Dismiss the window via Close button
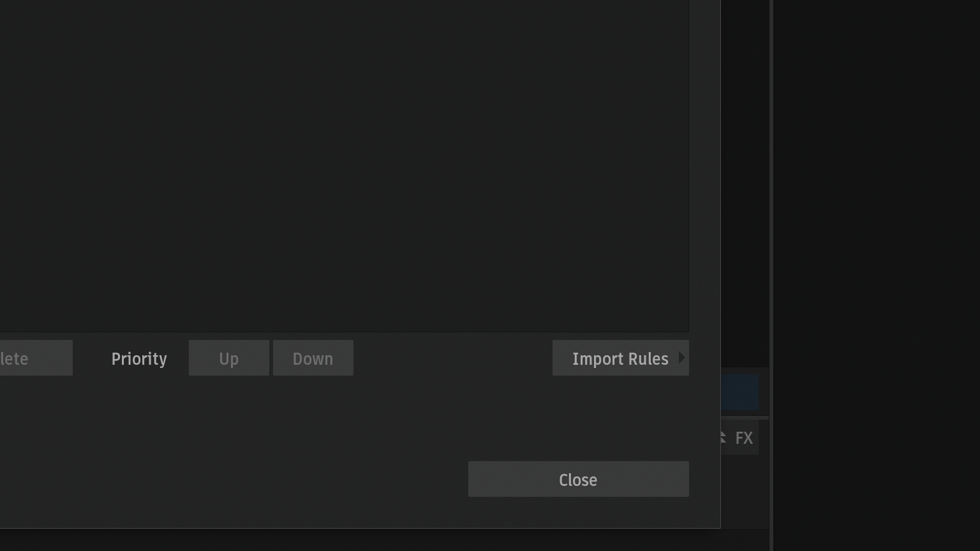 (578, 479)
